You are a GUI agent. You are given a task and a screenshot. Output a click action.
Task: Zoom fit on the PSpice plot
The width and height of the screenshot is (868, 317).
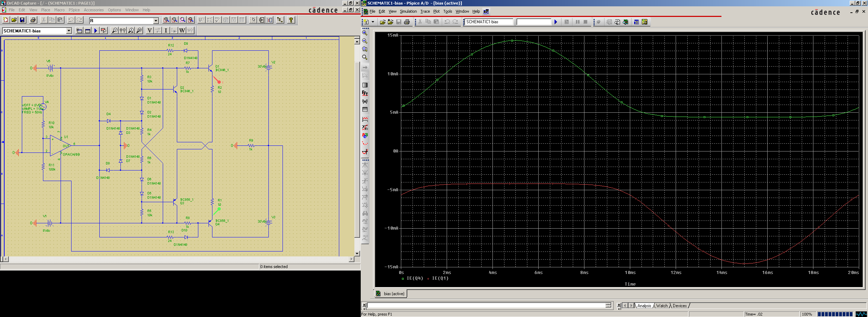(365, 57)
